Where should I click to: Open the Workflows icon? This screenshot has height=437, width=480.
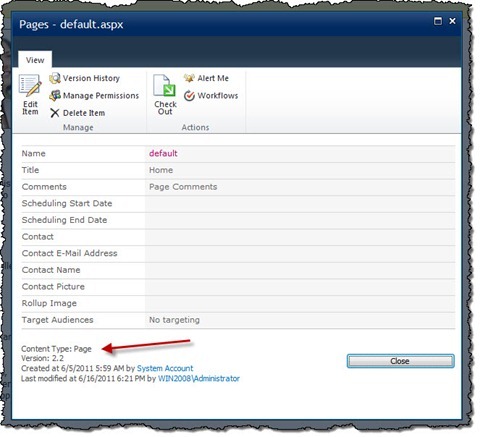tap(189, 96)
